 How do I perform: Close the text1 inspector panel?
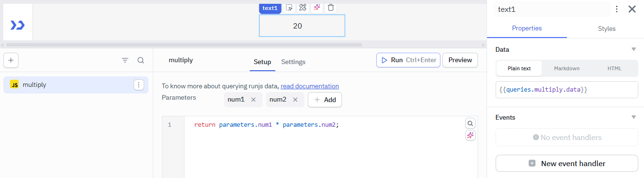[x=632, y=9]
